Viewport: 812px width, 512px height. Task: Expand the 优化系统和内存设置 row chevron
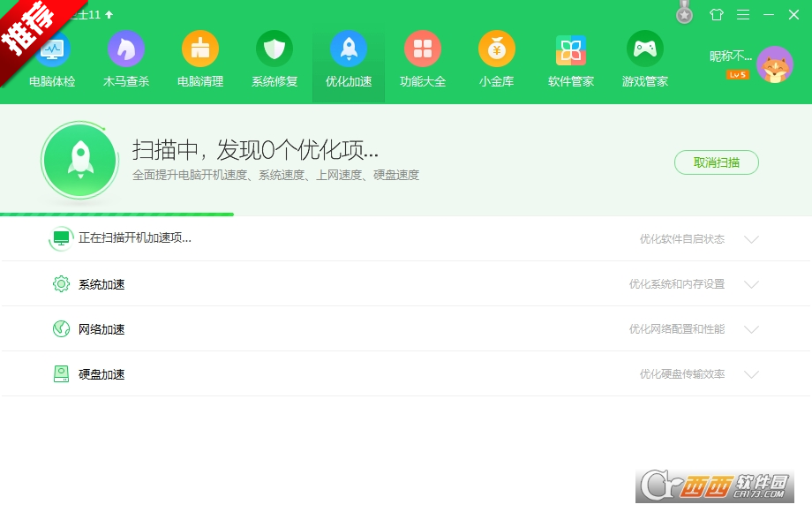click(751, 284)
